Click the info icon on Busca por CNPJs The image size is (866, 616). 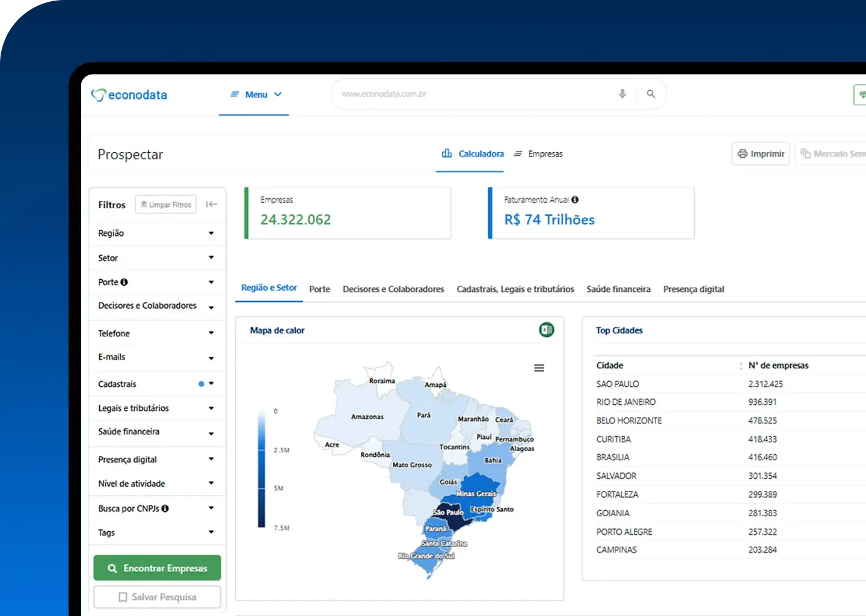pyautogui.click(x=165, y=508)
